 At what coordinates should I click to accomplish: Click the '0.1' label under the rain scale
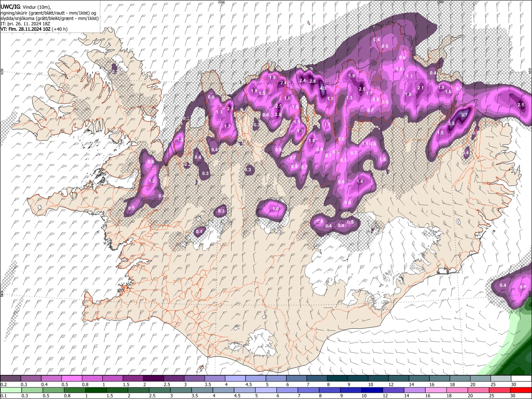(3, 396)
